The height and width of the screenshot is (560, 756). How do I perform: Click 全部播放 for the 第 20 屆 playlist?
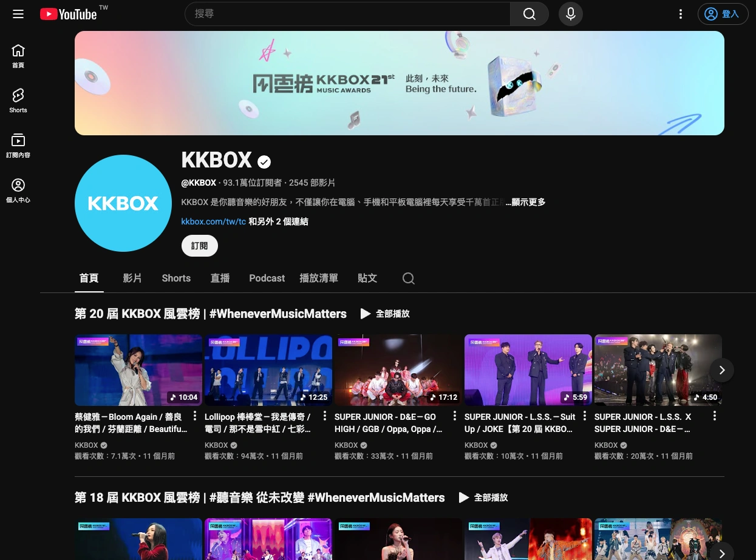tap(385, 314)
